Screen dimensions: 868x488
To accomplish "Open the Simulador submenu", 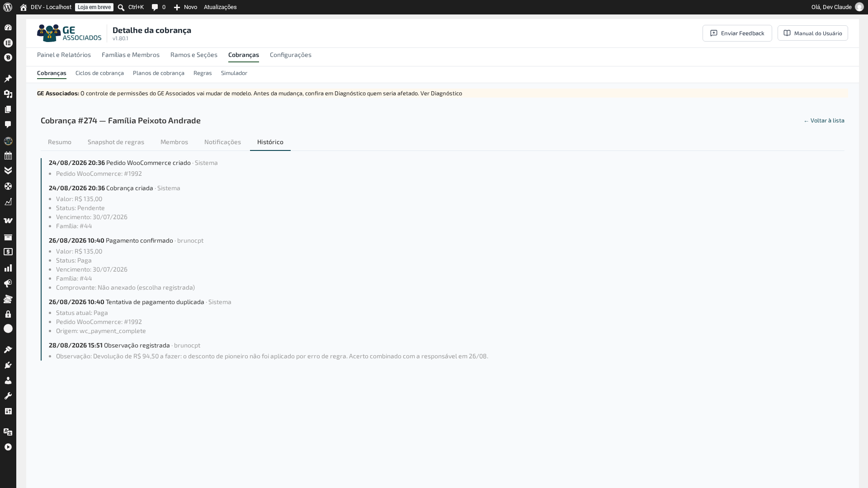I will click(x=234, y=73).
